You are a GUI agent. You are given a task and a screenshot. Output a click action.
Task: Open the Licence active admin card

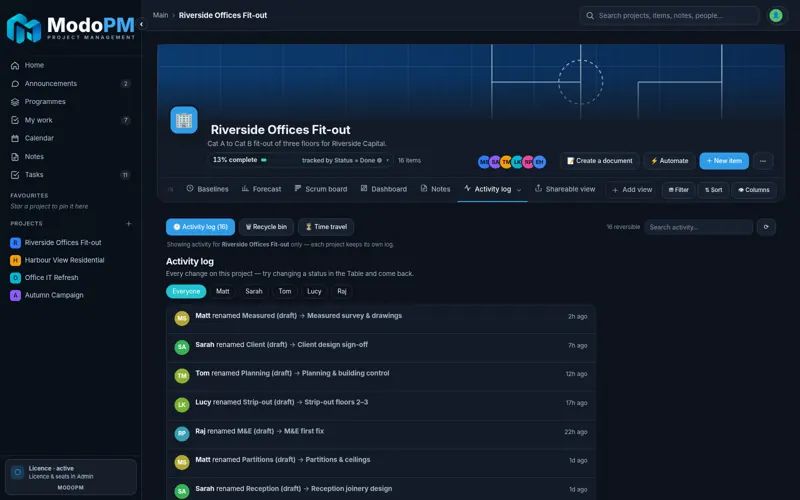coord(70,477)
